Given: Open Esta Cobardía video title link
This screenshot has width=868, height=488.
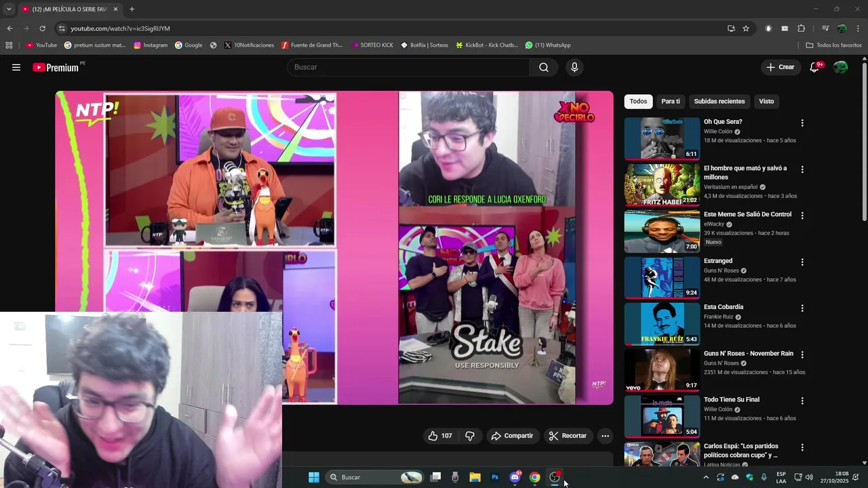Looking at the screenshot, I should 724,307.
